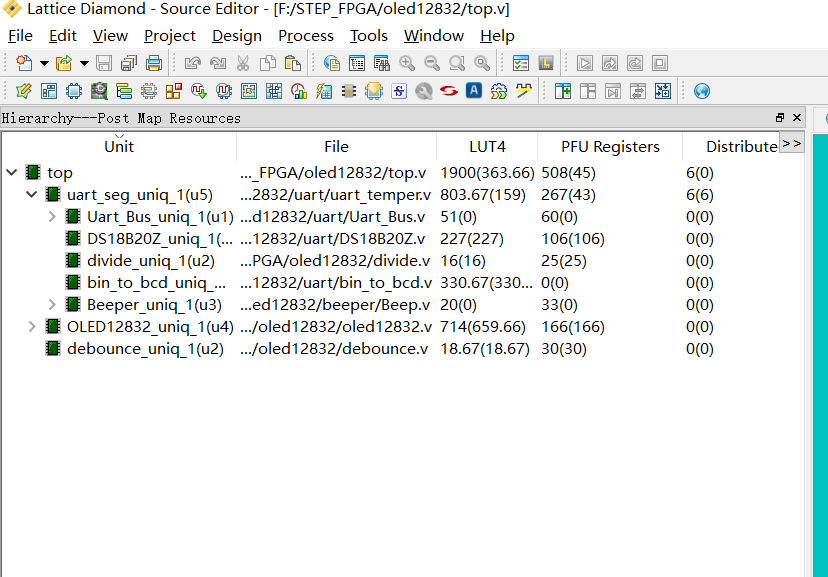Open the Help menu
Image resolution: width=828 pixels, height=577 pixels.
[497, 36]
